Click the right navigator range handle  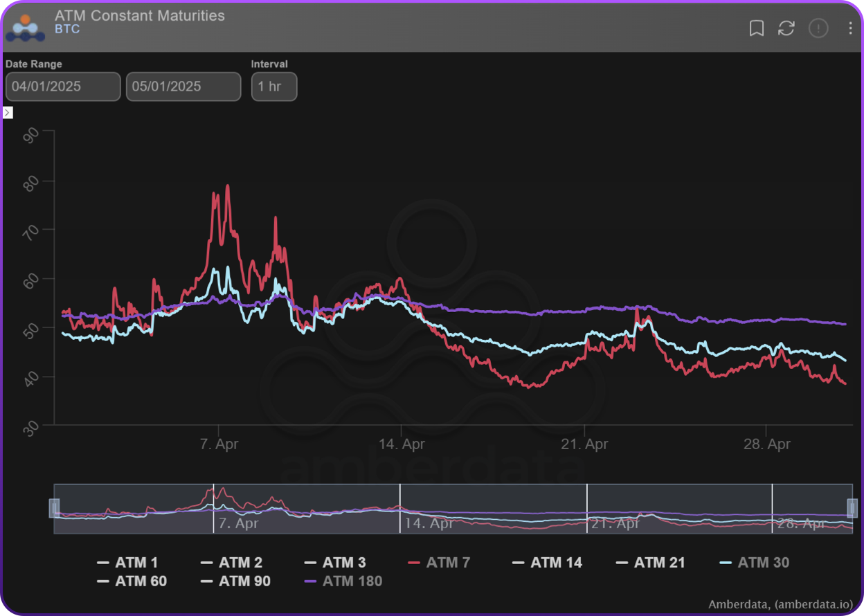pyautogui.click(x=852, y=508)
